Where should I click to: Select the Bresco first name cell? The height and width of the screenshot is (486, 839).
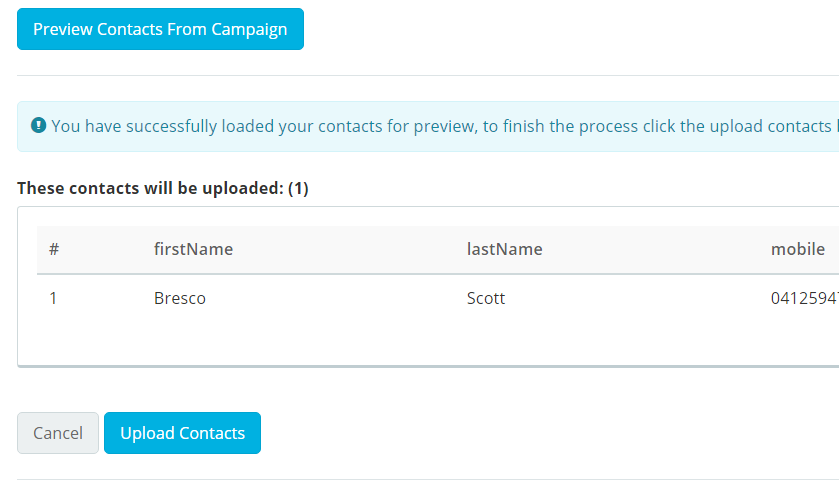(180, 298)
